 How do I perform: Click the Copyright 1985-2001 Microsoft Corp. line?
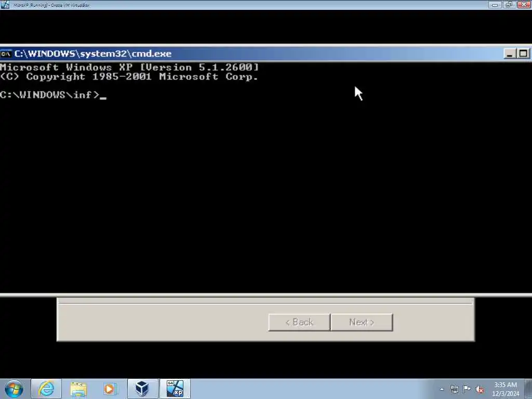click(x=129, y=77)
